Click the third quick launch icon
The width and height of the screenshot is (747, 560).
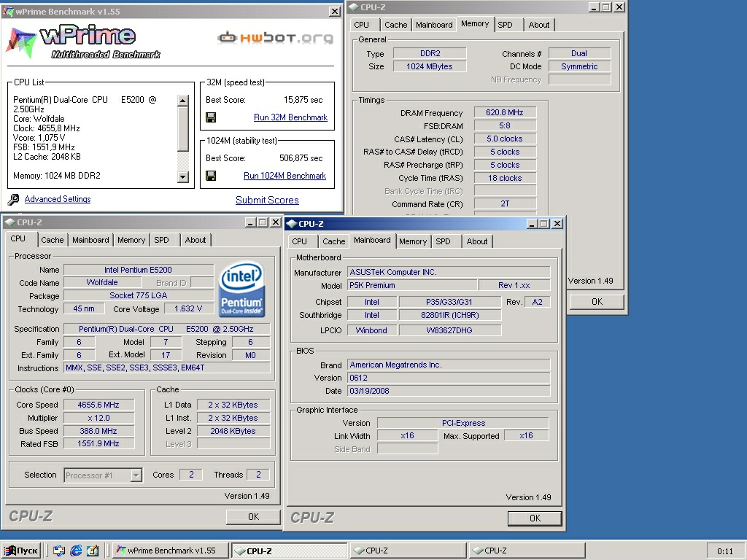[93, 551]
